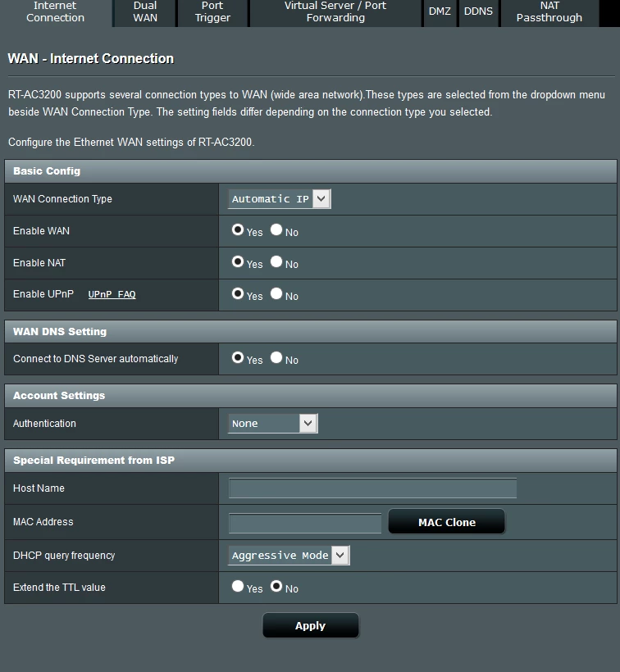Focus the MAC Address text field
620x672 pixels.
[x=305, y=523]
